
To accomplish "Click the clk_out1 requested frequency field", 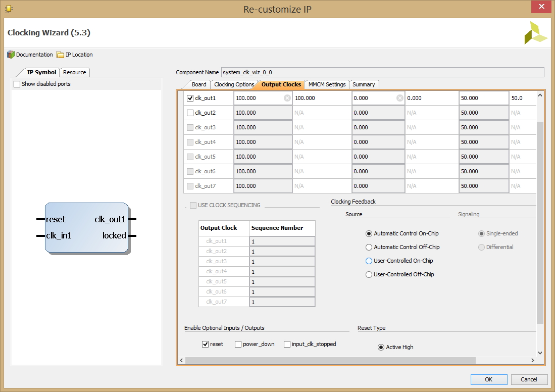I will (263, 98).
